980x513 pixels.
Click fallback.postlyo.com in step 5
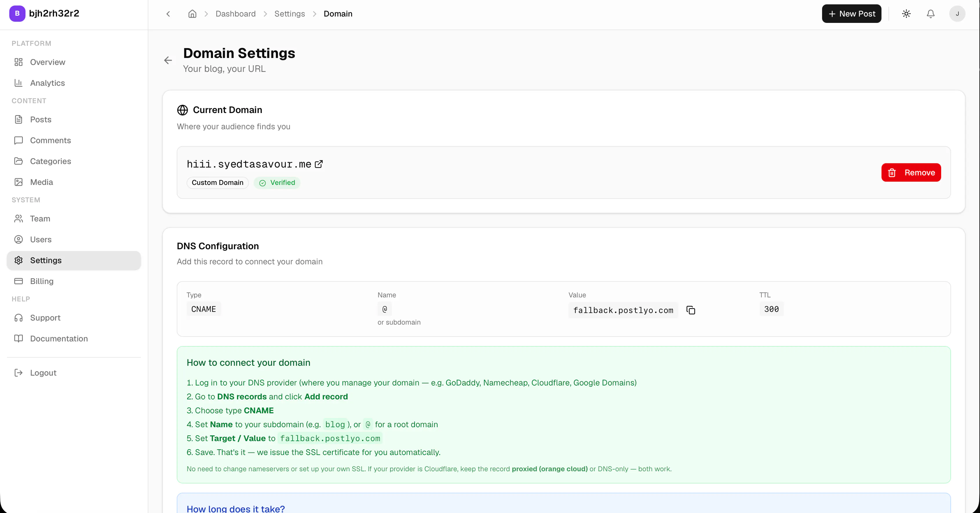pos(330,439)
